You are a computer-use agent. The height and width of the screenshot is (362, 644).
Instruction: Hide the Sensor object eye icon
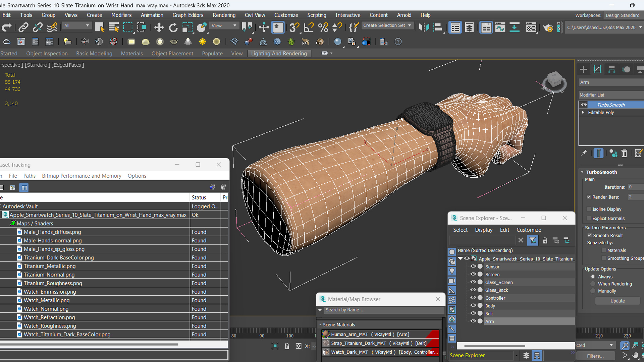click(x=473, y=266)
